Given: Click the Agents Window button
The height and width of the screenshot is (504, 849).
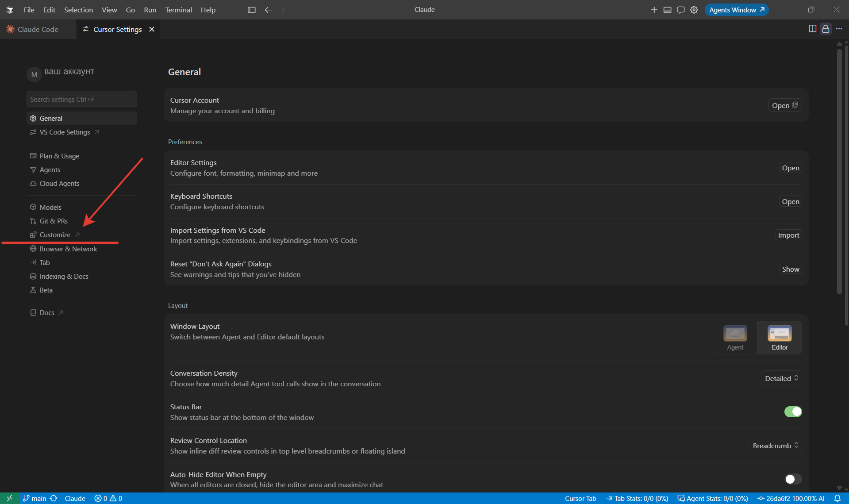Looking at the screenshot, I should point(737,10).
